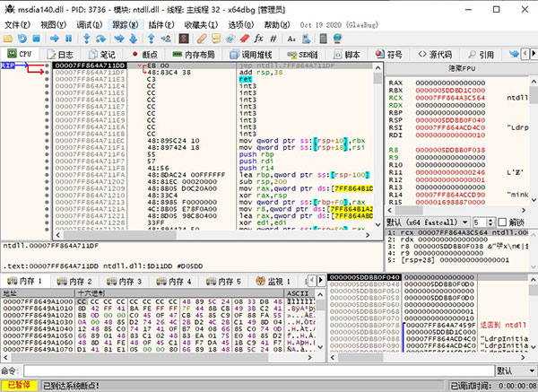Select the 内存 4 dump tab
This screenshot has width=538, height=392.
(174, 282)
